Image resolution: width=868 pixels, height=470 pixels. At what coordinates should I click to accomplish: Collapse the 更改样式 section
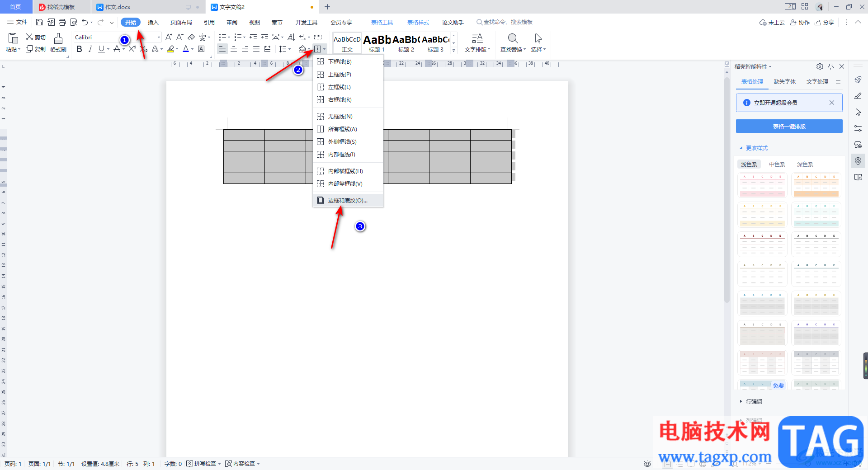(x=754, y=148)
